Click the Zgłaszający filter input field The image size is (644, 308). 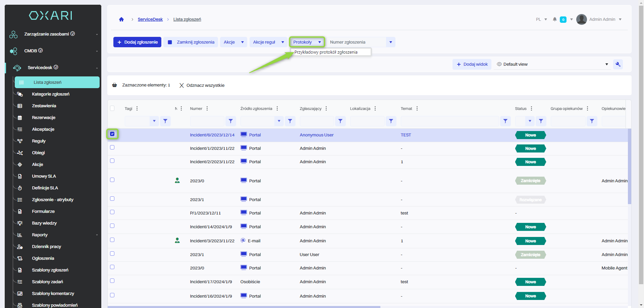click(317, 121)
